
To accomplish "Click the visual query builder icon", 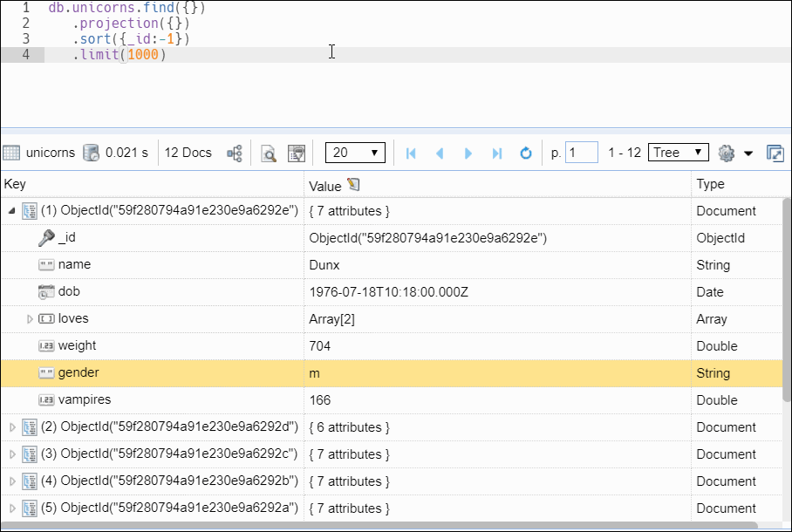I will [x=297, y=153].
